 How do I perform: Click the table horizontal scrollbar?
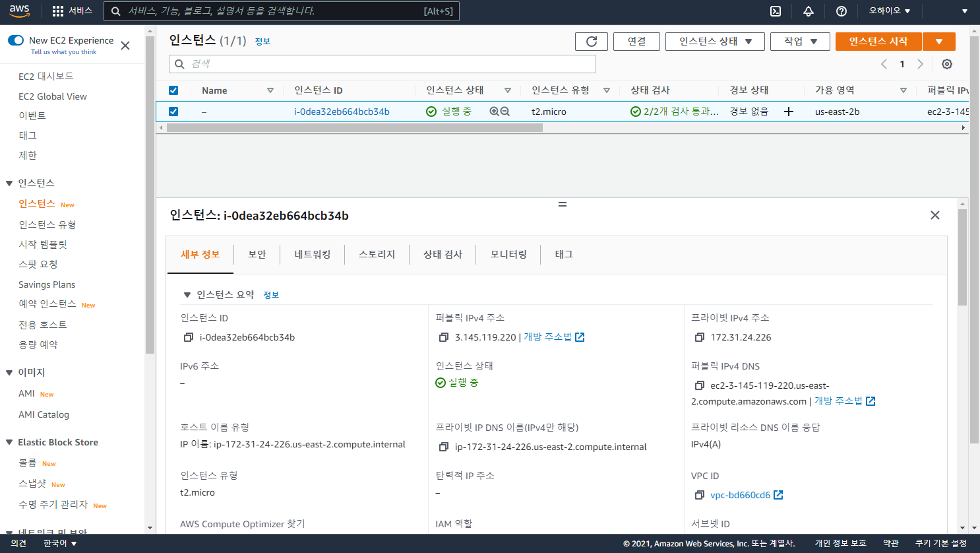coord(355,128)
